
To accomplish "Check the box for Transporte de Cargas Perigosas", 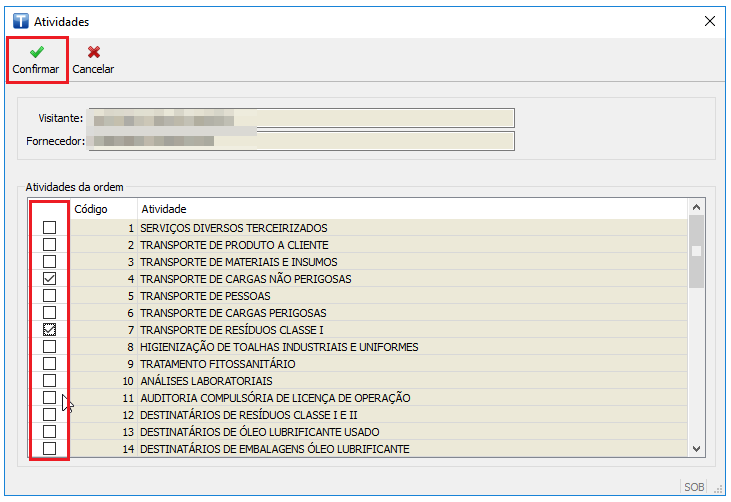I will point(49,313).
